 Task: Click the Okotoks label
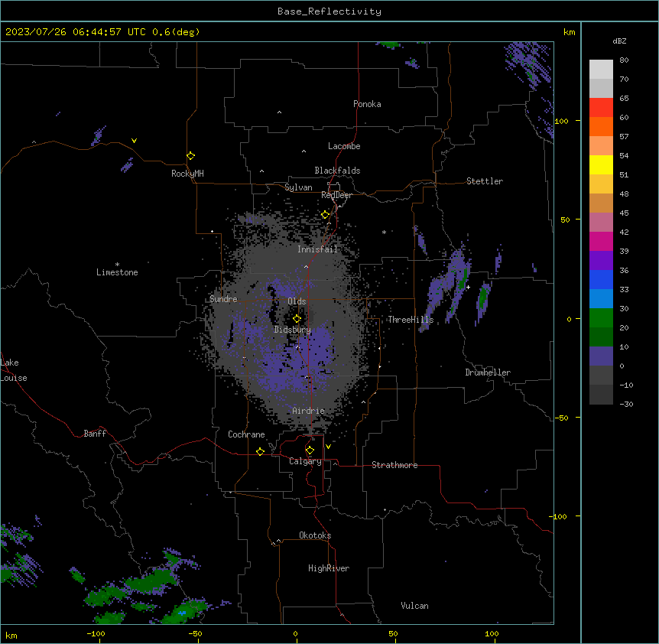point(315,535)
